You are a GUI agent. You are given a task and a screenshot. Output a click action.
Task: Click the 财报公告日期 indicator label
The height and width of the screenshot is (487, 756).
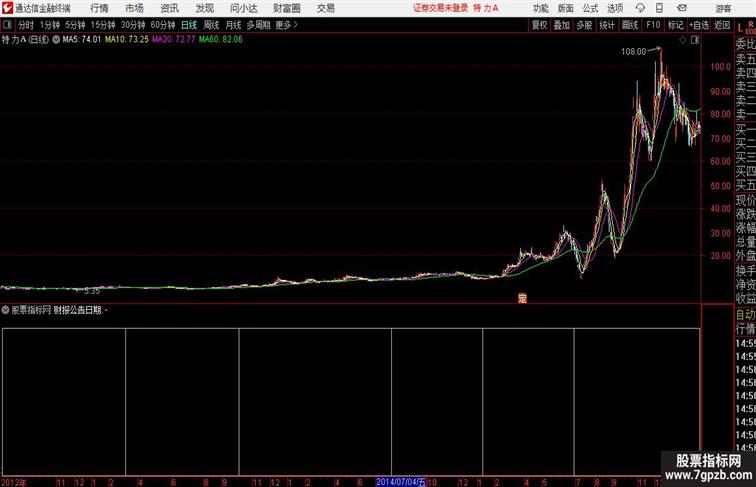pyautogui.click(x=77, y=310)
